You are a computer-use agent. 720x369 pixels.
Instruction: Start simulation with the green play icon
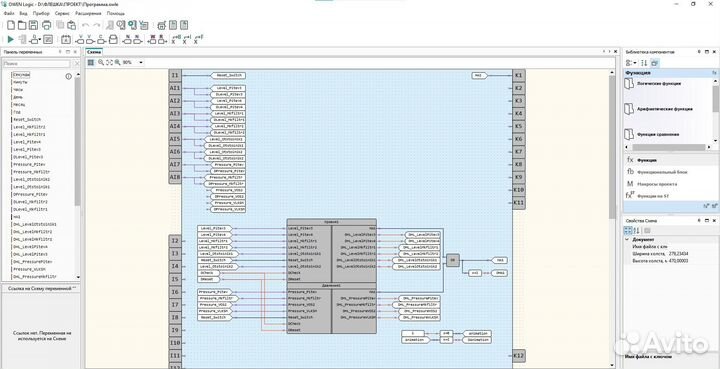coord(11,39)
